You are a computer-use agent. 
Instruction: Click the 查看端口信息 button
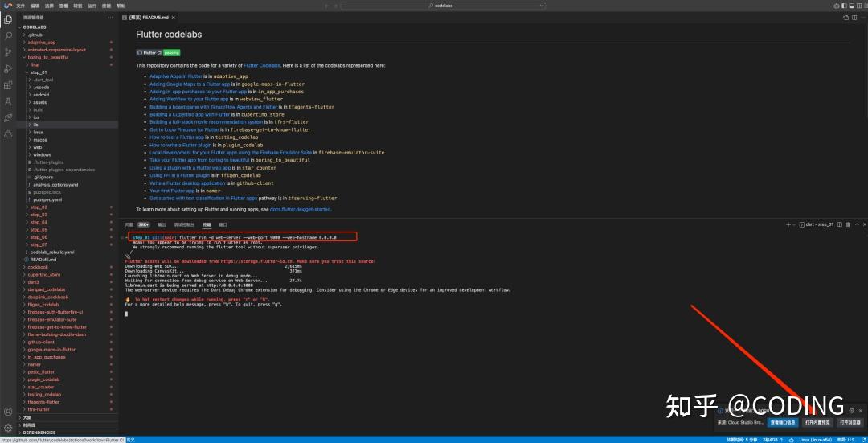[x=783, y=422]
